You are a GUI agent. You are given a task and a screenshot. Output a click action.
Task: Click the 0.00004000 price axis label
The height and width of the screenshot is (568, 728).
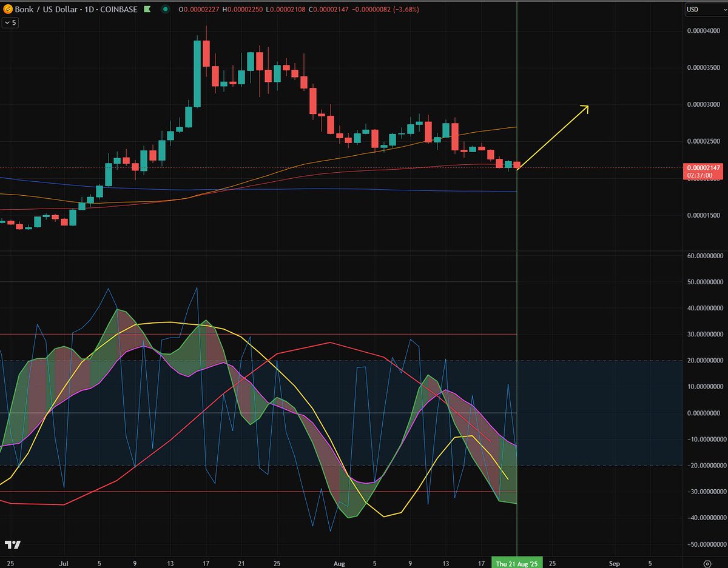pos(703,30)
